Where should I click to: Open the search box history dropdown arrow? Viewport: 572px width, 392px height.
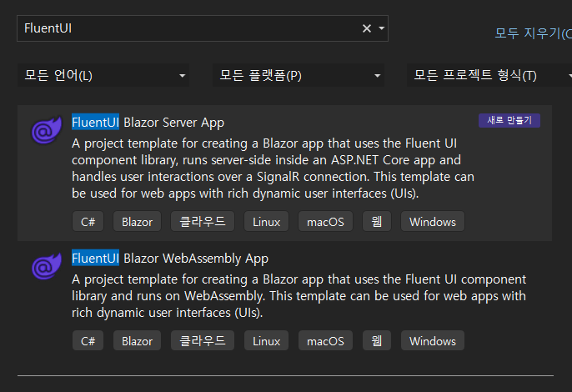coord(382,28)
